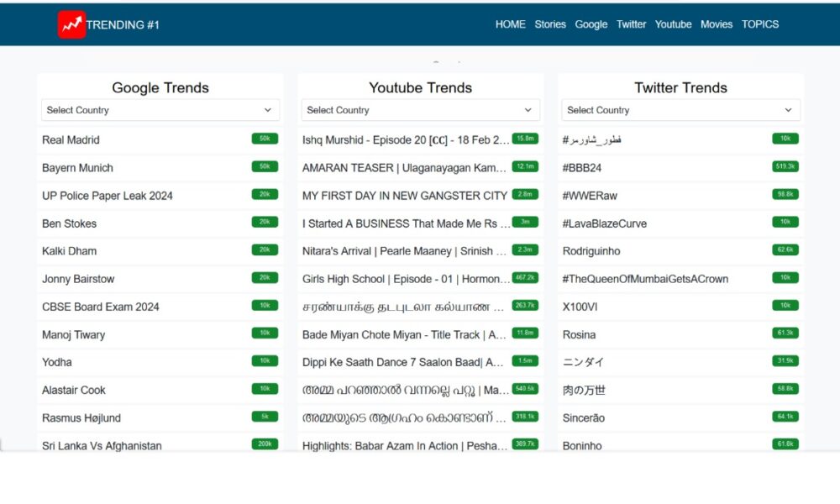Navigate to Youtube in the header

coord(673,24)
